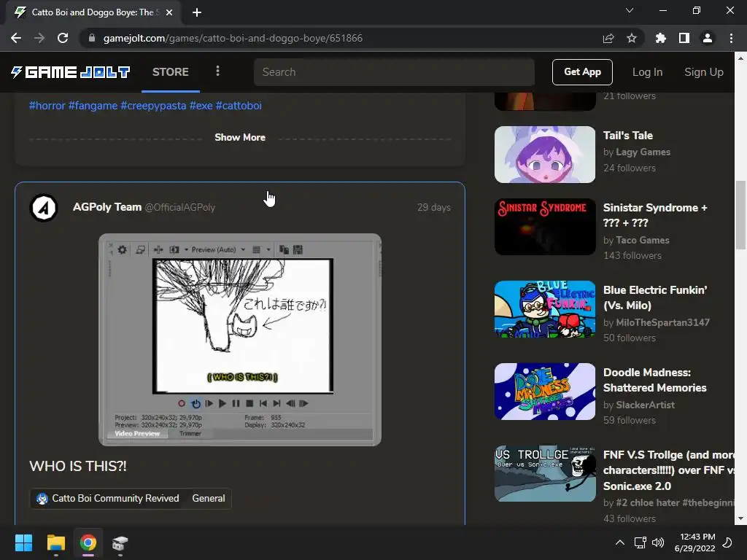Open AGPoly Team avatar
The width and height of the screenshot is (747, 560).
(44, 208)
